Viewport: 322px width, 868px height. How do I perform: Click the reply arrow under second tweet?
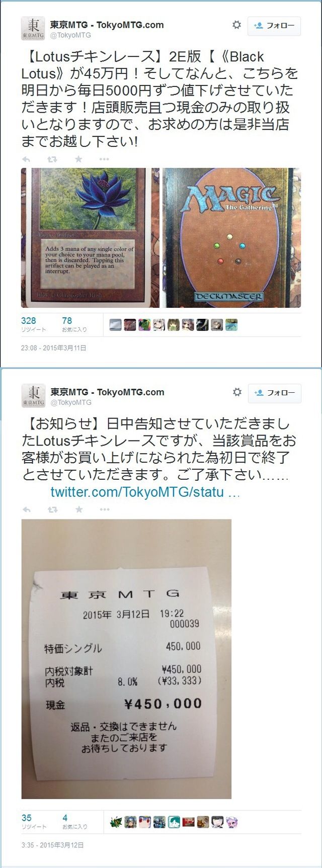tap(27, 509)
